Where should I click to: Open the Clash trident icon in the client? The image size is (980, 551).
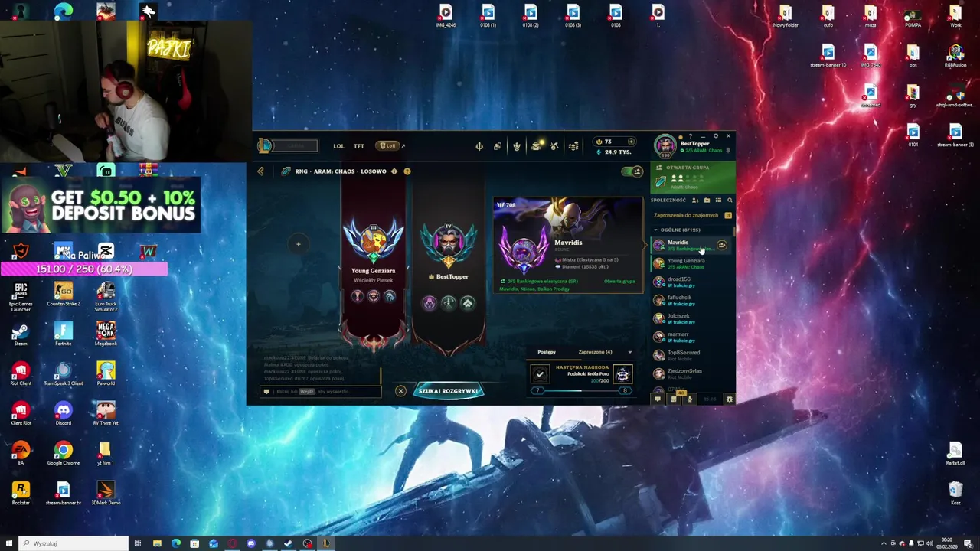pos(479,145)
